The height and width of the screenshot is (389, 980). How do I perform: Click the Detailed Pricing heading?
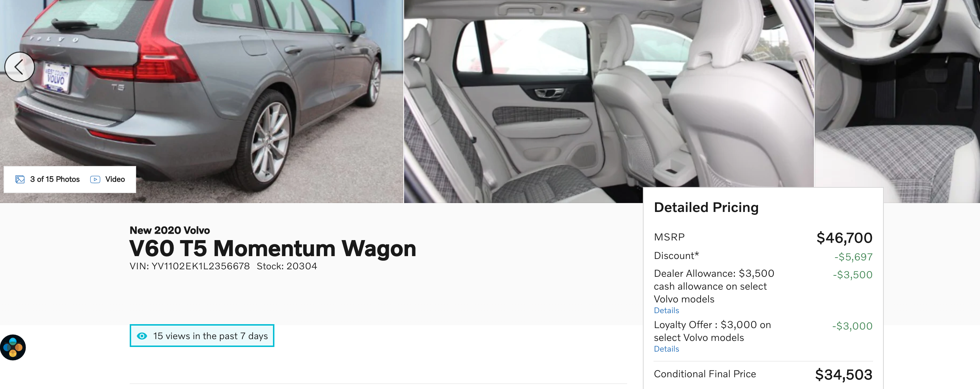tap(706, 207)
